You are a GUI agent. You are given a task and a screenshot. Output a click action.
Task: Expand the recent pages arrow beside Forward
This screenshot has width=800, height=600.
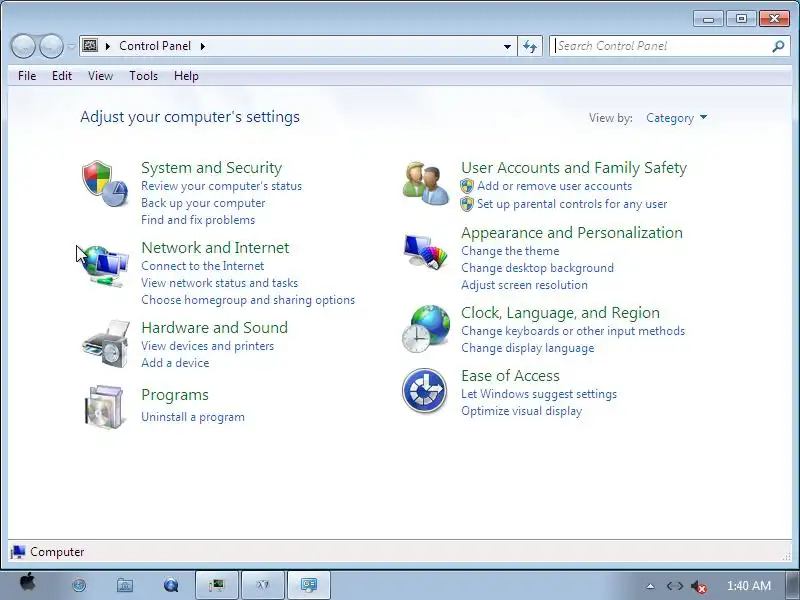(71, 46)
